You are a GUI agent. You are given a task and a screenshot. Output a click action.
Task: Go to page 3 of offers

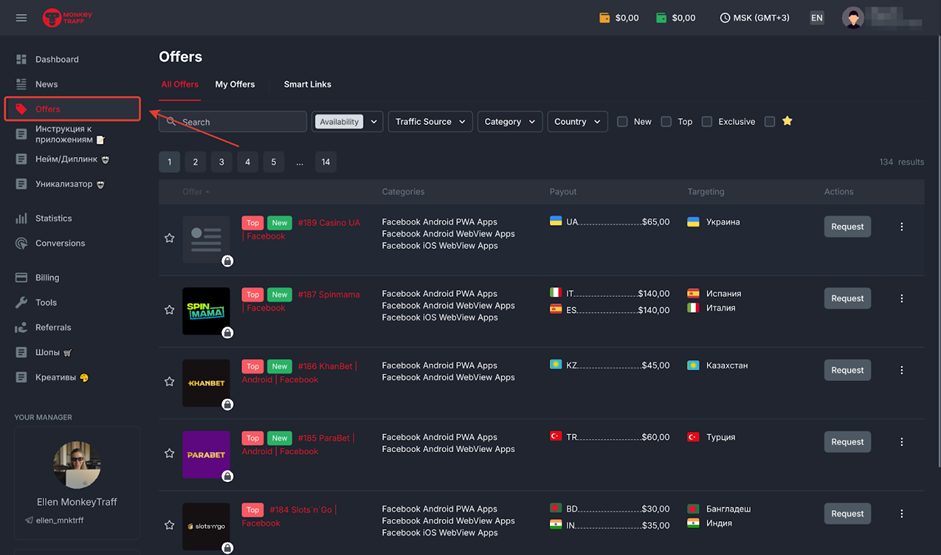(x=221, y=162)
